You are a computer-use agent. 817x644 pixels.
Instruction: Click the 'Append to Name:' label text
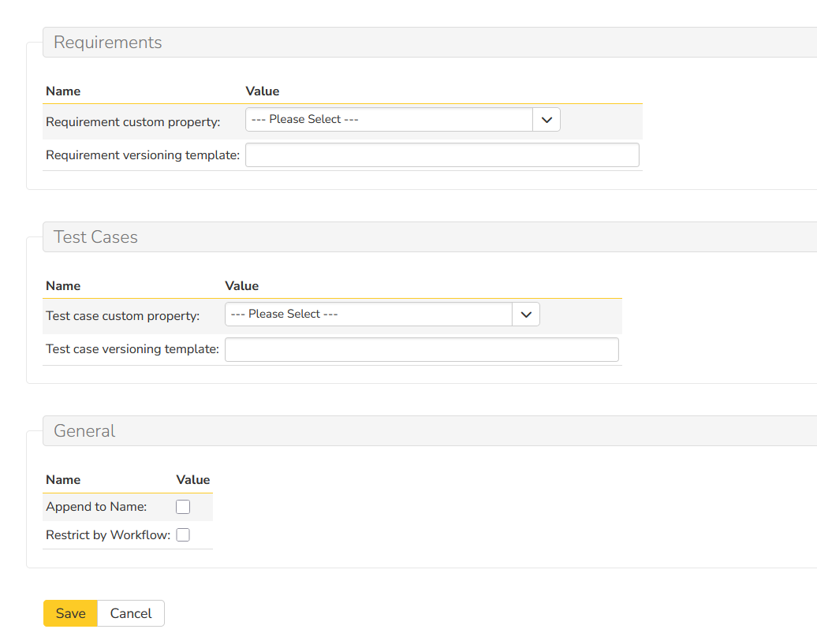96,507
